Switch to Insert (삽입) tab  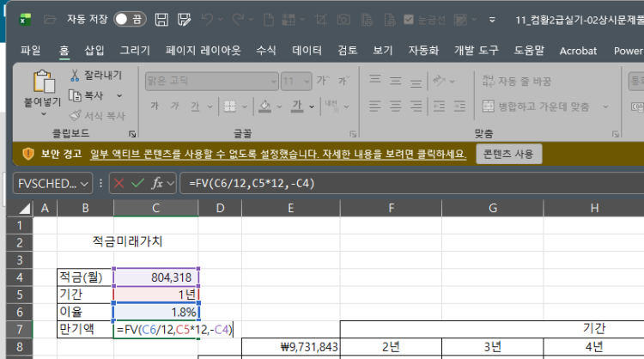pyautogui.click(x=94, y=51)
